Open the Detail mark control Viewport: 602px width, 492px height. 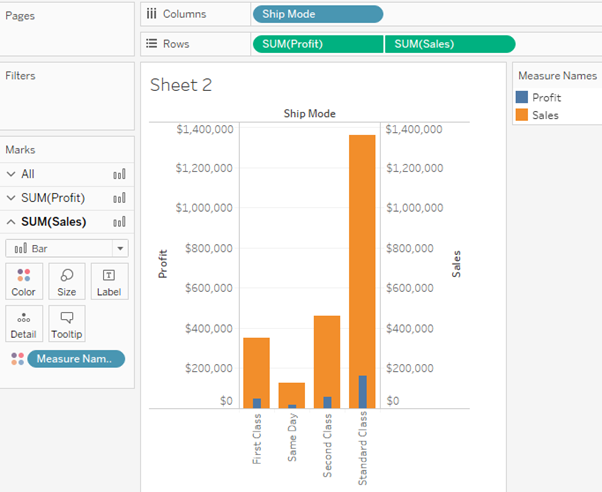pos(23,324)
